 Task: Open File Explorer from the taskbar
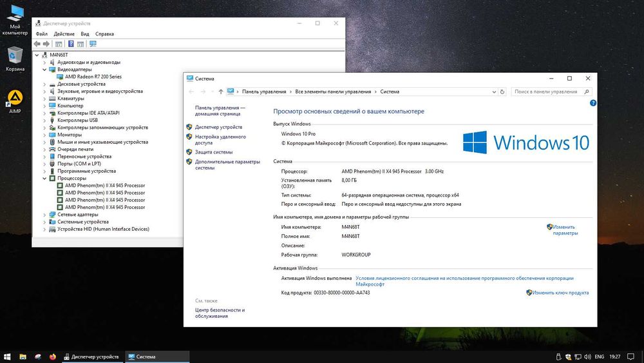[23, 357]
